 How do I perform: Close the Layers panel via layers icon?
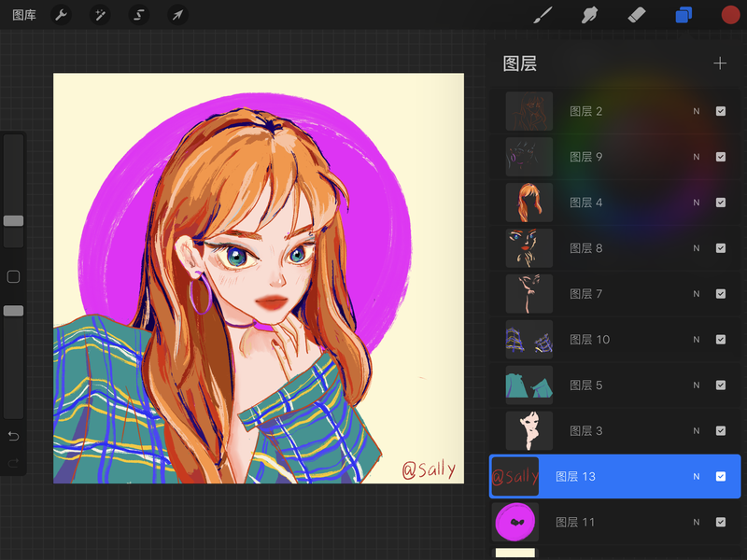tap(684, 15)
